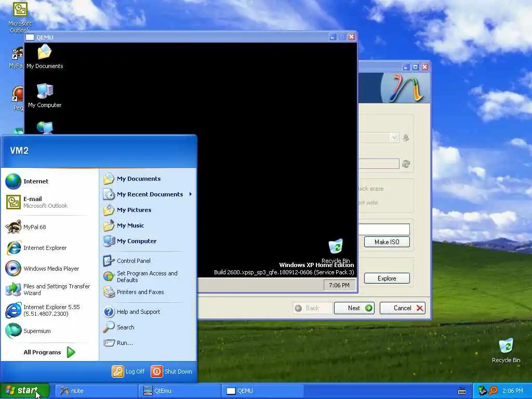Screen dimensions: 532x399
Task: Click the Shut Down button
Action: point(171,371)
